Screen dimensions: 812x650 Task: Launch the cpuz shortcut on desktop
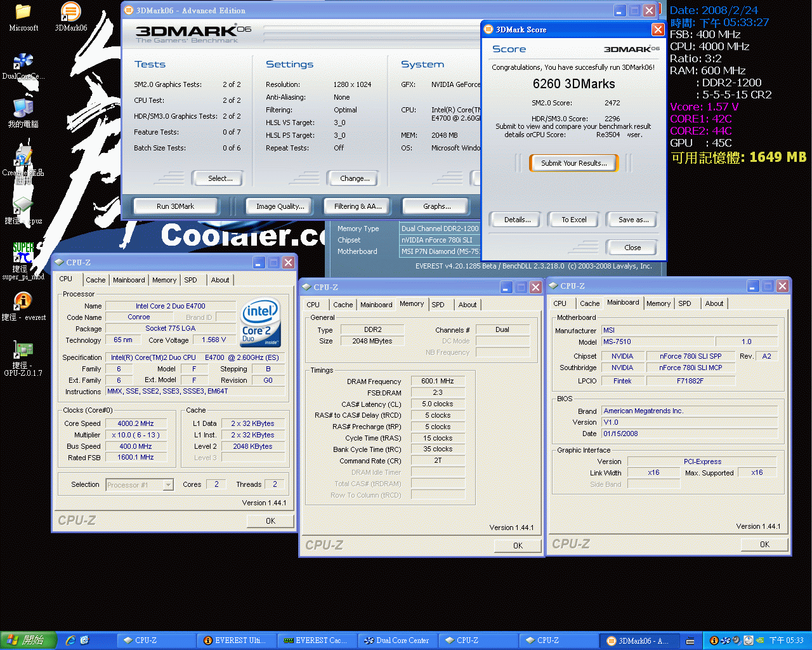pos(23,211)
